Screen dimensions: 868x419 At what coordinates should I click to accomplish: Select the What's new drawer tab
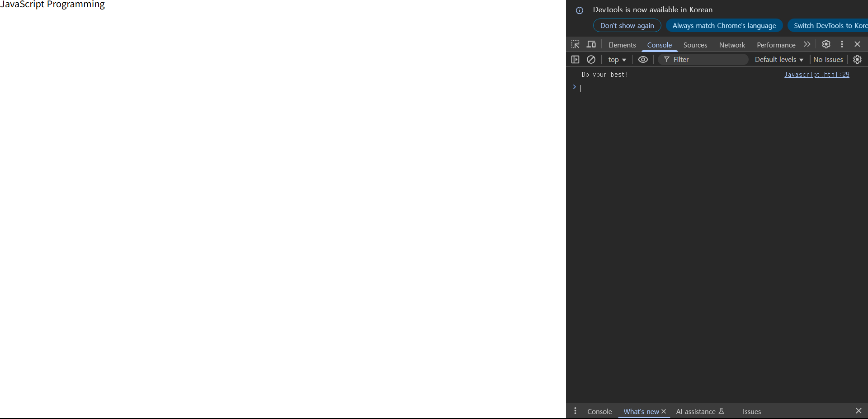point(641,411)
